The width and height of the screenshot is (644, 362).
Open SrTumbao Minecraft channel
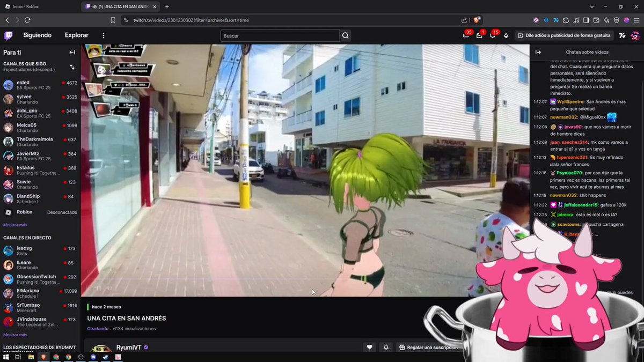pos(40,307)
